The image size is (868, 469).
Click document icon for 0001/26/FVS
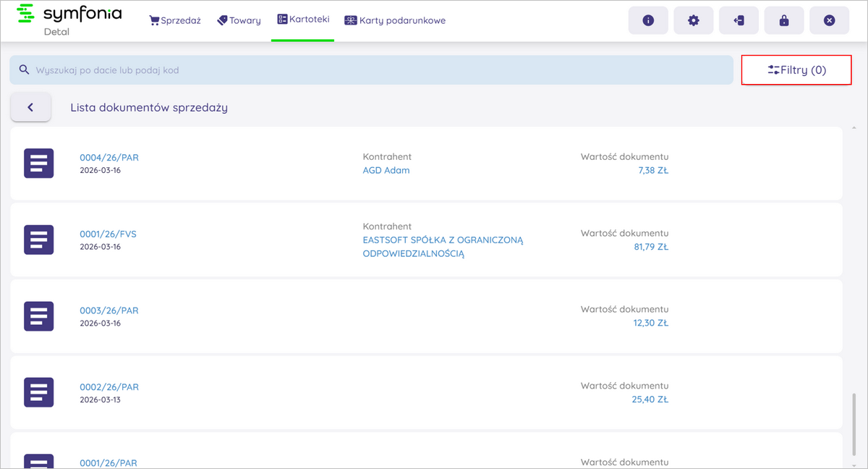pos(39,240)
